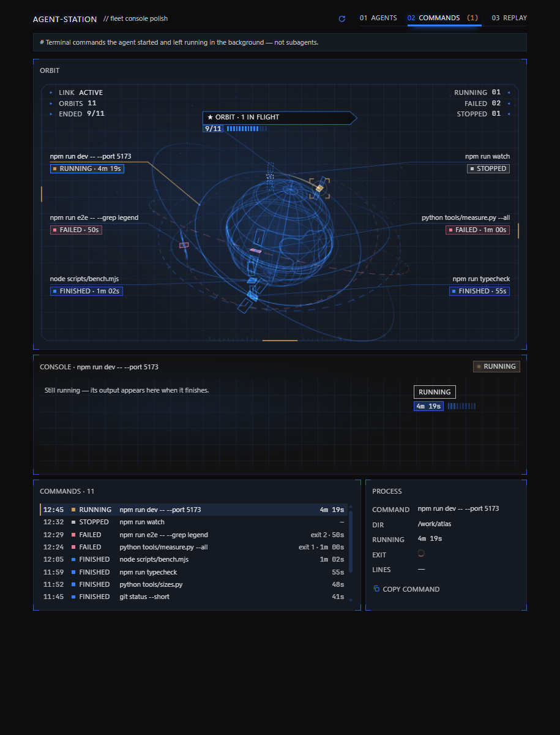This screenshot has width=560, height=735.
Task: Select the 12:29 'npm run e2e' command row
Action: [194, 535]
